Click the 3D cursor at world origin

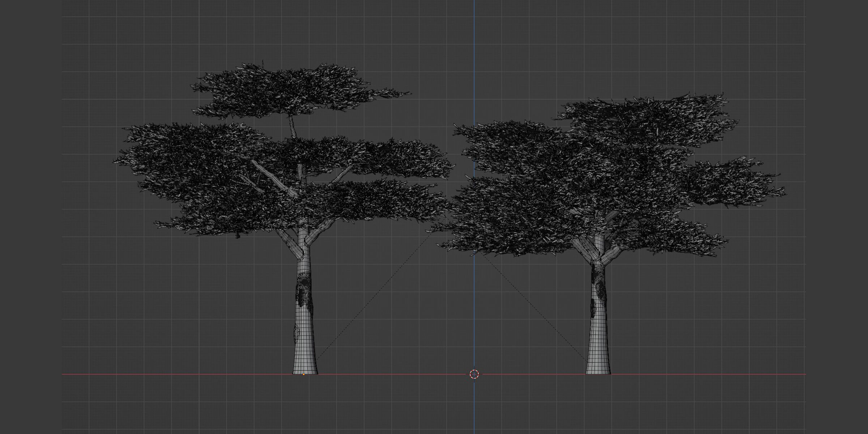point(474,374)
